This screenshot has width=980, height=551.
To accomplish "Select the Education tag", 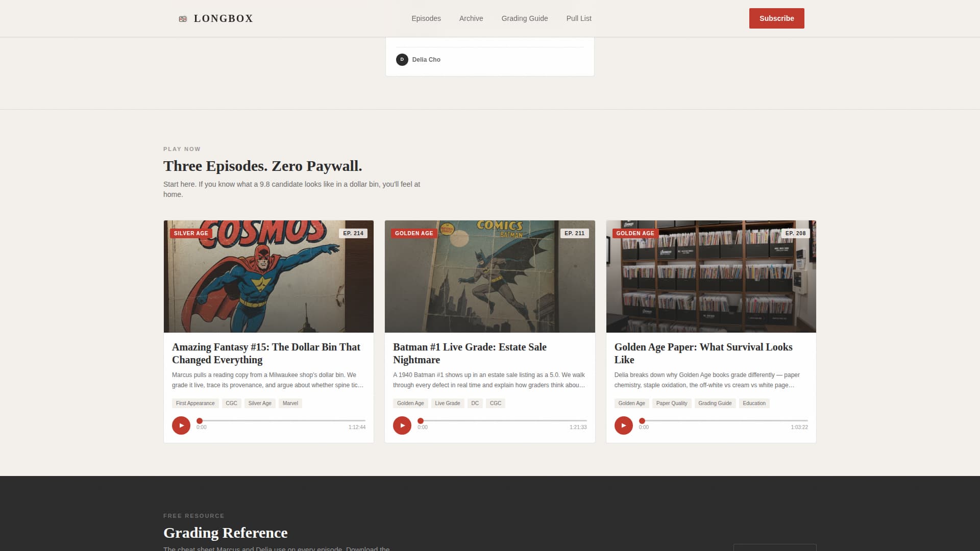I will coord(754,403).
